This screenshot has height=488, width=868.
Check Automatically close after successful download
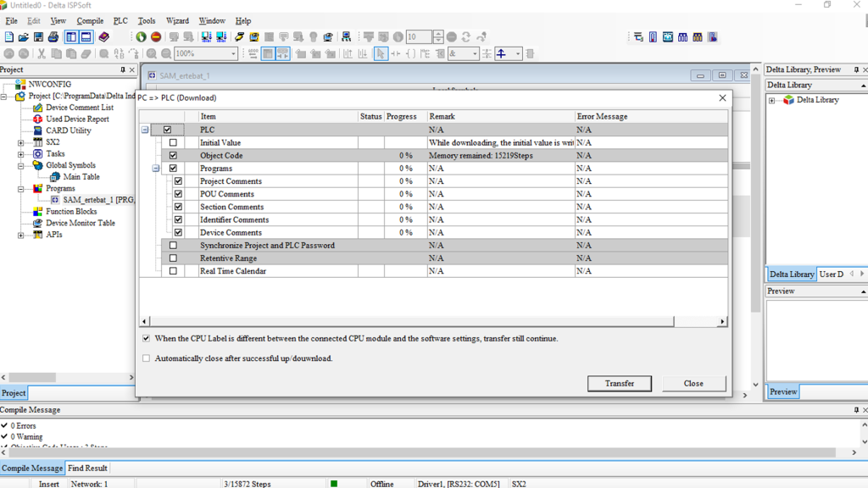[x=146, y=358]
